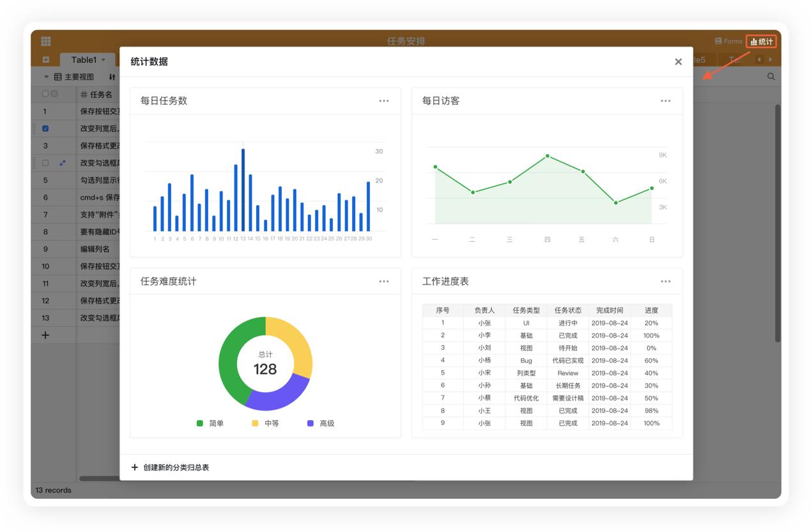Open the app grid menu icon
Viewport: 812px width, 532px height.
point(46,42)
